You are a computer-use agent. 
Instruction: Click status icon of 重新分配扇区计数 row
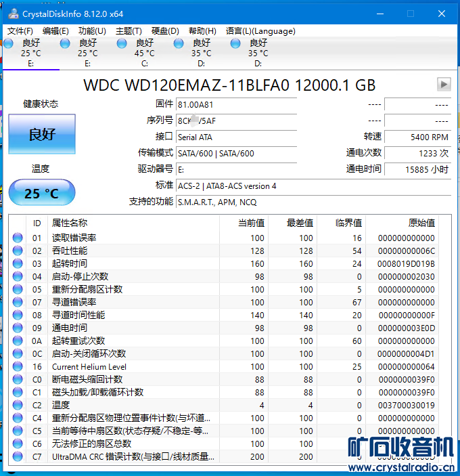[x=18, y=289]
